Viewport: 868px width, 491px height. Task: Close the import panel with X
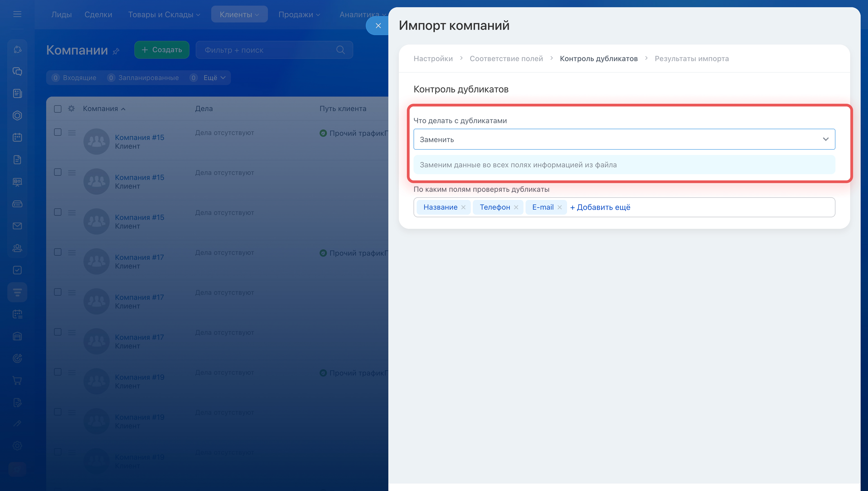click(378, 26)
